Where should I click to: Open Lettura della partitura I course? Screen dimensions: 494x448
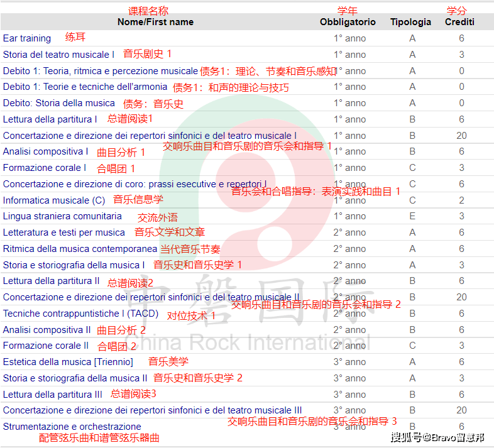pyautogui.click(x=50, y=119)
